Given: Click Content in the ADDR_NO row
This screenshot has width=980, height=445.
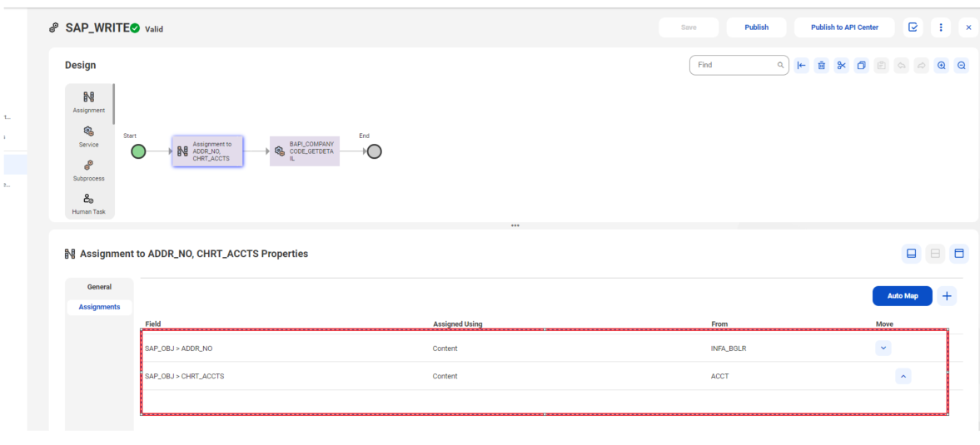Looking at the screenshot, I should (x=445, y=349).
